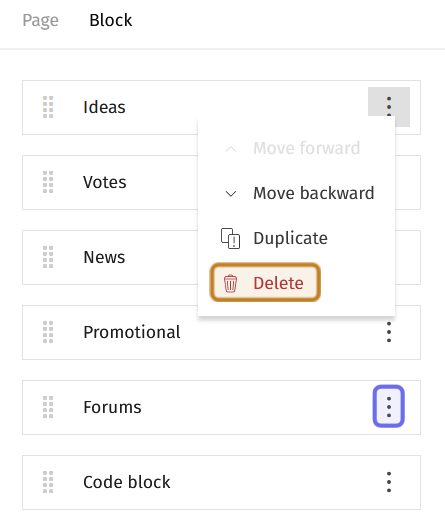Choose Move backward from the menu
445x530 pixels.
click(297, 193)
